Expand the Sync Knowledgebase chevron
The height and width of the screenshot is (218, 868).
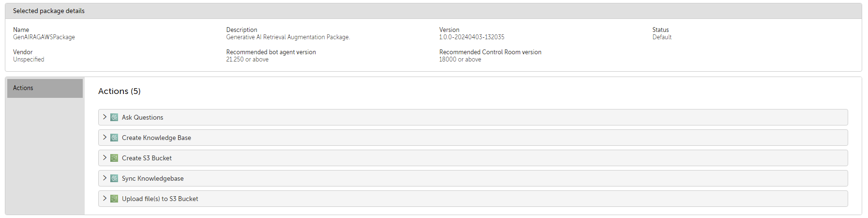point(105,178)
